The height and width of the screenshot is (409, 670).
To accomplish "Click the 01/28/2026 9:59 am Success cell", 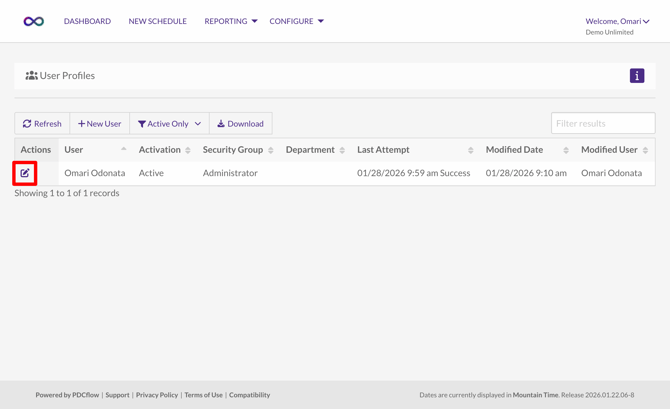I will 414,173.
